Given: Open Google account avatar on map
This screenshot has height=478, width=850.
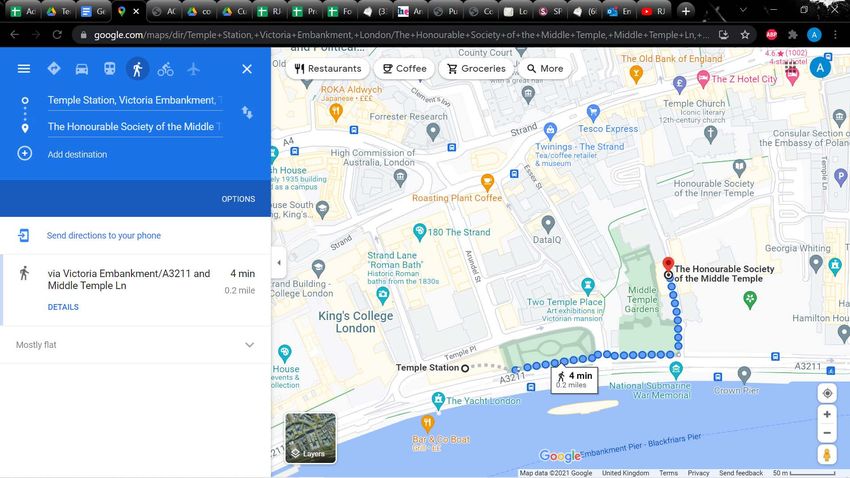Looking at the screenshot, I should point(820,68).
